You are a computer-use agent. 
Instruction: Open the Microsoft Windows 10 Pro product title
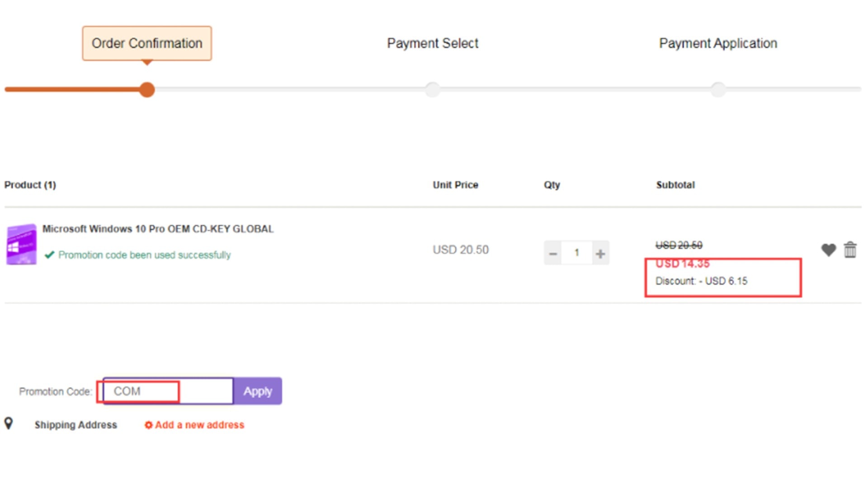158,229
